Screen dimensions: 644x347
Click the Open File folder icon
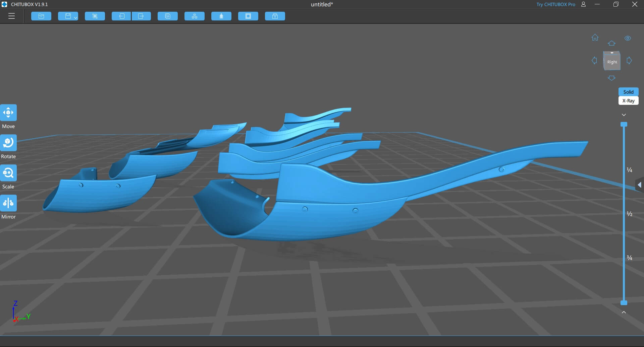(x=41, y=16)
